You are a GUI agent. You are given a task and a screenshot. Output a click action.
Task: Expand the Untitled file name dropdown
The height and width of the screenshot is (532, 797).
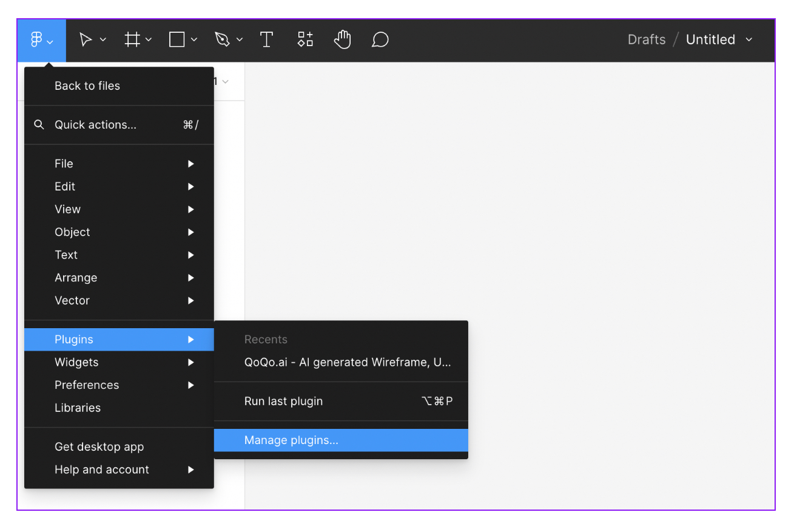750,39
